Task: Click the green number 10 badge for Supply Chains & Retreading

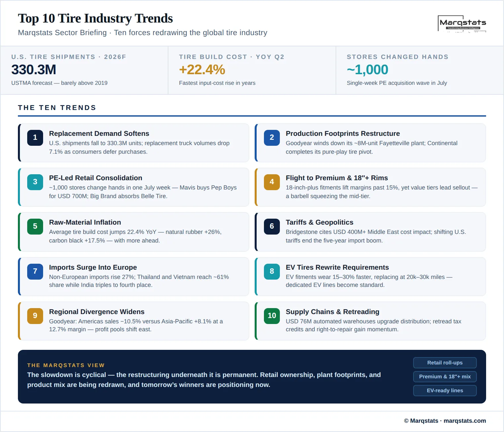Action: tap(272, 316)
